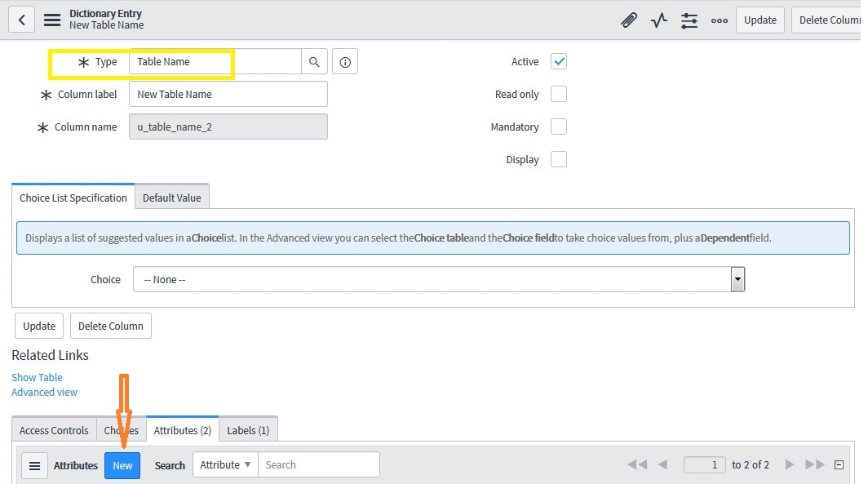Open the personalize form settings icon

point(689,20)
